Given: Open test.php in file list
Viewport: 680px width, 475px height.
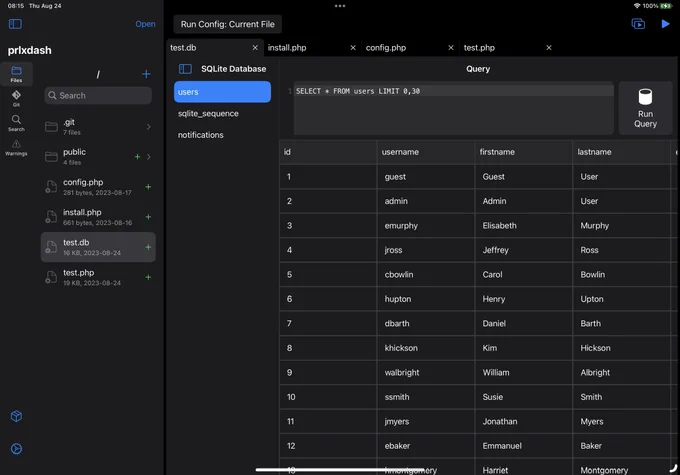Looking at the screenshot, I should (x=98, y=277).
